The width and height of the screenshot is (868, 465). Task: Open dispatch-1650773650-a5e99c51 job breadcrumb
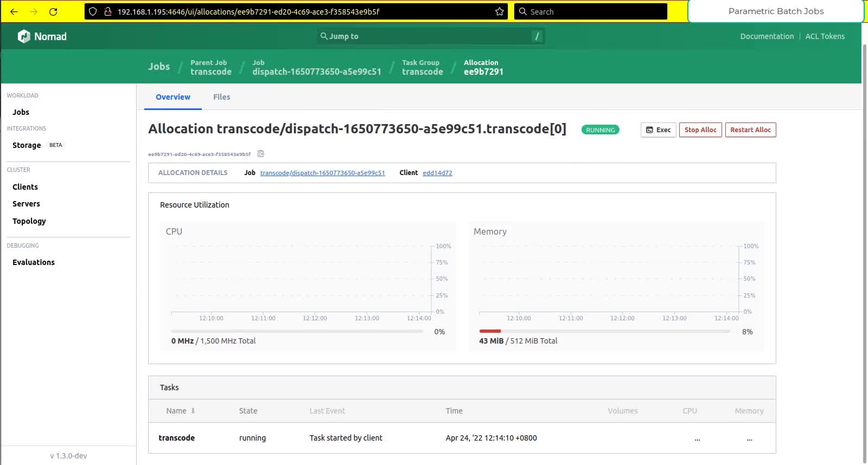coord(317,67)
